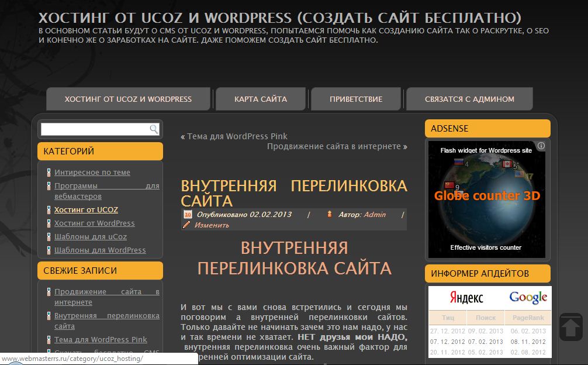The image size is (588, 365).
Task: Click the Свежие записи sidebar heading
Action: point(100,270)
